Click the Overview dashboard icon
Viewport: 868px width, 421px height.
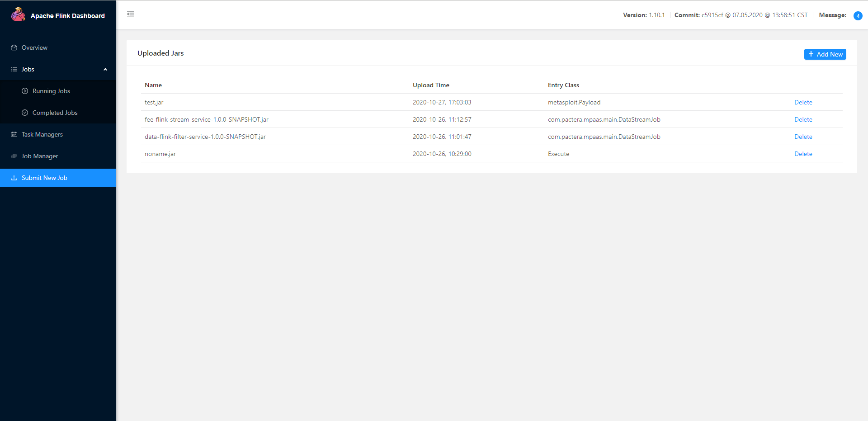click(14, 47)
